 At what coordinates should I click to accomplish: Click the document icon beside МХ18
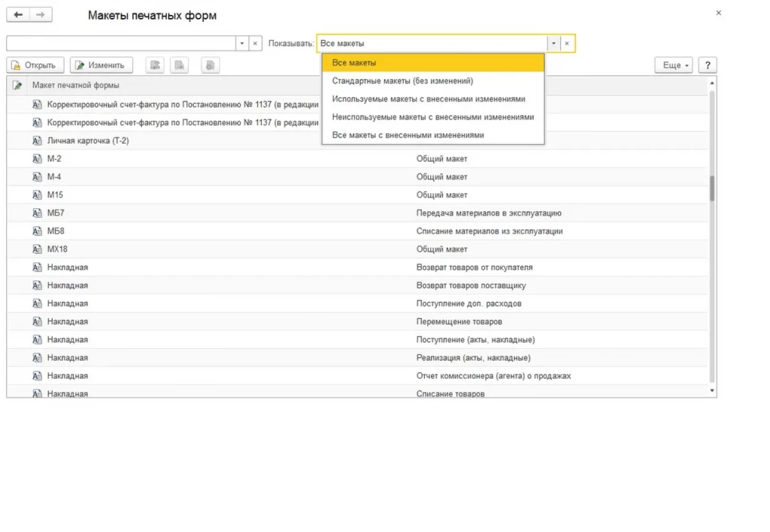[x=37, y=249]
